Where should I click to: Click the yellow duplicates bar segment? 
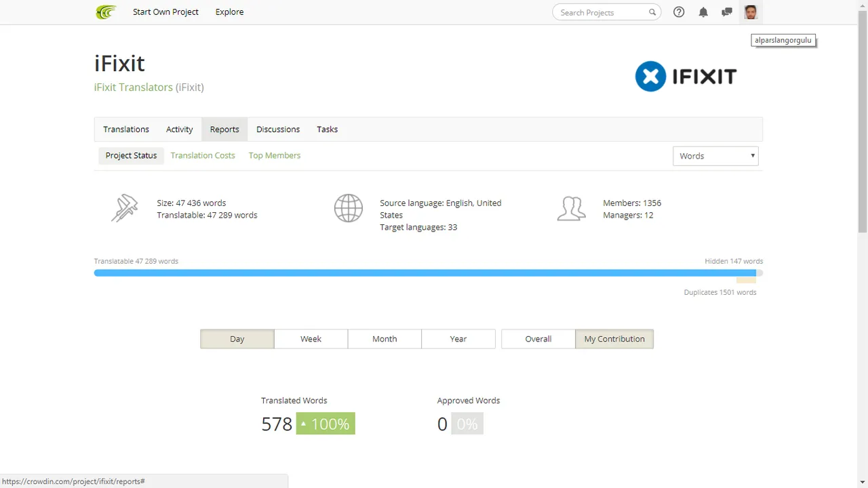746,279
